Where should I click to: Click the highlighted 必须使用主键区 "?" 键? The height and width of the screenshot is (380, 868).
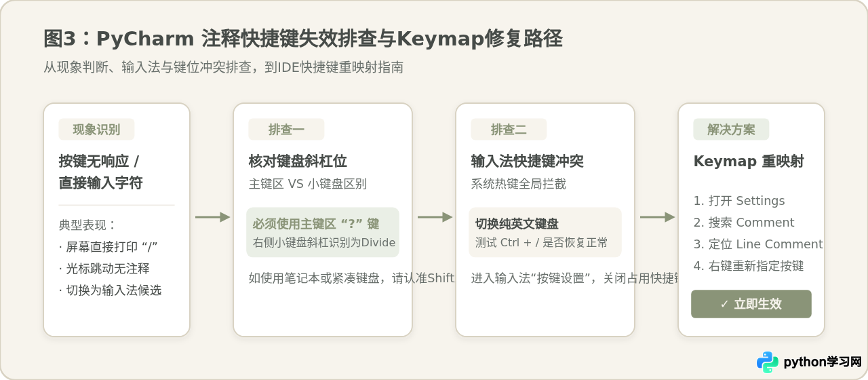tap(315, 224)
